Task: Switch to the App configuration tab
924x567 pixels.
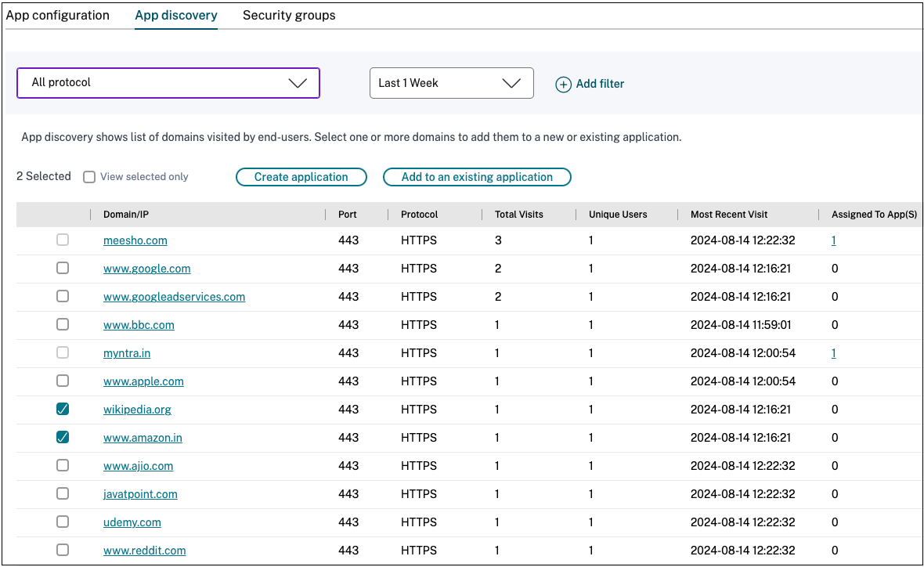Action: click(x=58, y=16)
